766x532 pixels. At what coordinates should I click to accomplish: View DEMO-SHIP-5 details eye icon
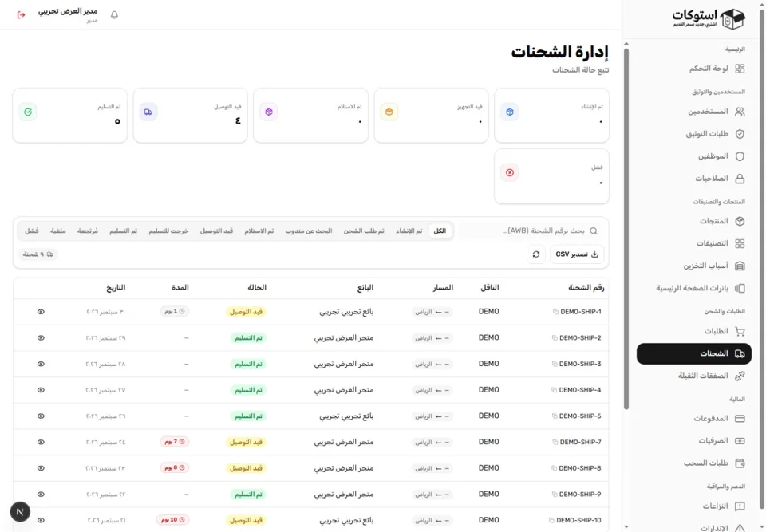pos(41,416)
